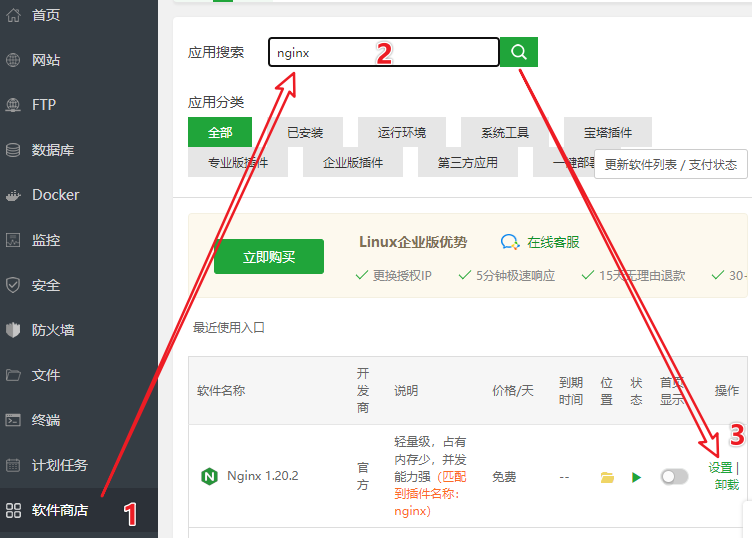Viewport: 752px width, 538px height.
Task: Click 更换授权IP feature text
Action: tap(402, 275)
